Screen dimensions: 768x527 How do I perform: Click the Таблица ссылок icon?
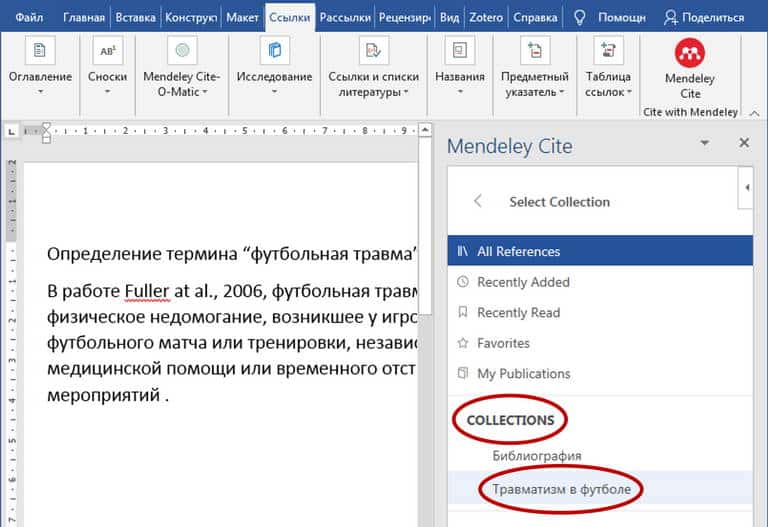[x=608, y=50]
